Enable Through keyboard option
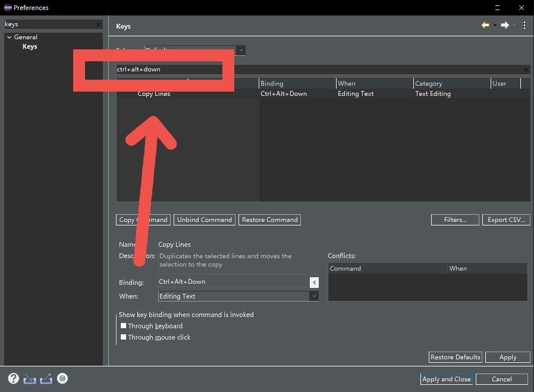The width and height of the screenshot is (534, 392). pos(124,326)
